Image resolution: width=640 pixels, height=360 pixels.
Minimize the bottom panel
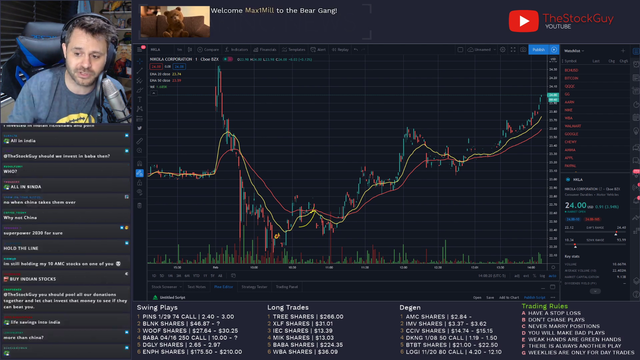(x=543, y=287)
